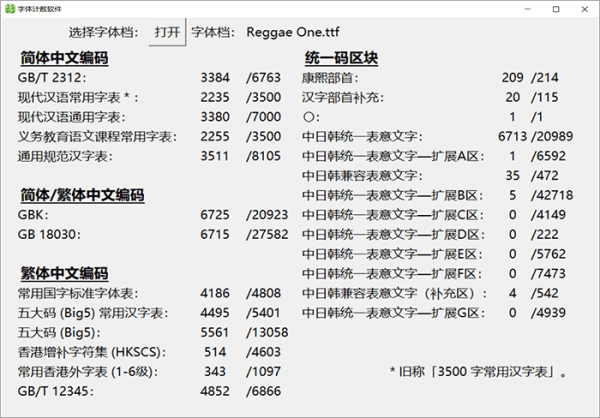Viewport: 600px width, 418px height.
Task: Click the 通用规范汉字表 row label
Action: pyautogui.click(x=65, y=156)
